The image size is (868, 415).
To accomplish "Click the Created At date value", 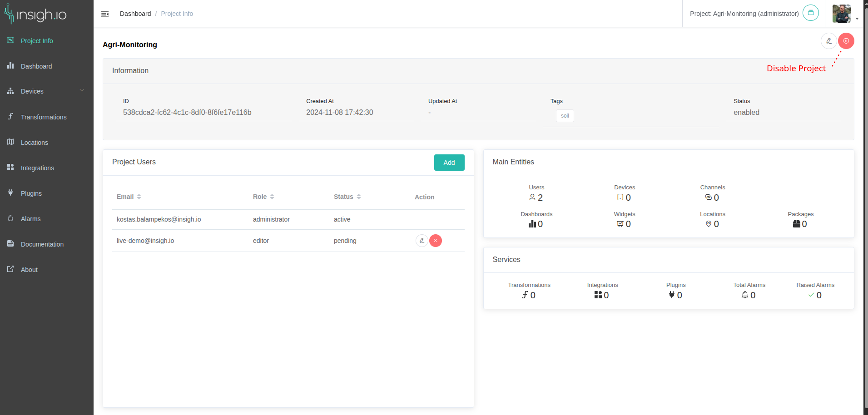I will [x=340, y=113].
